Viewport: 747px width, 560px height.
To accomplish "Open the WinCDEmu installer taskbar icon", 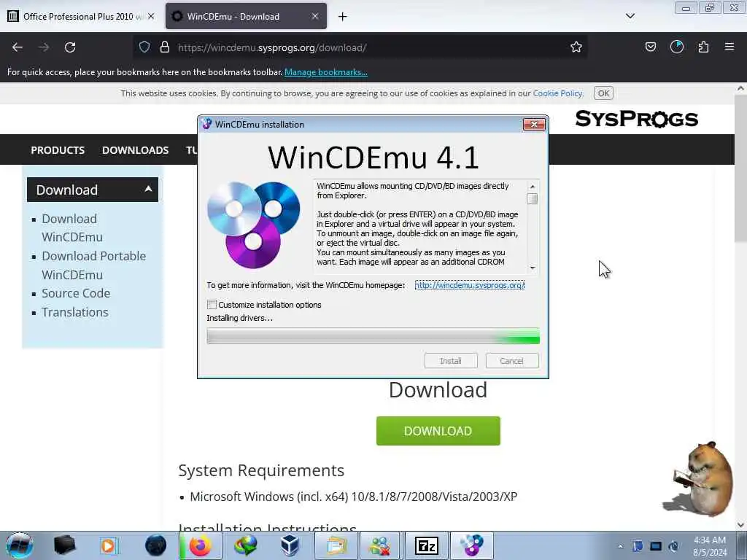I will [x=472, y=545].
